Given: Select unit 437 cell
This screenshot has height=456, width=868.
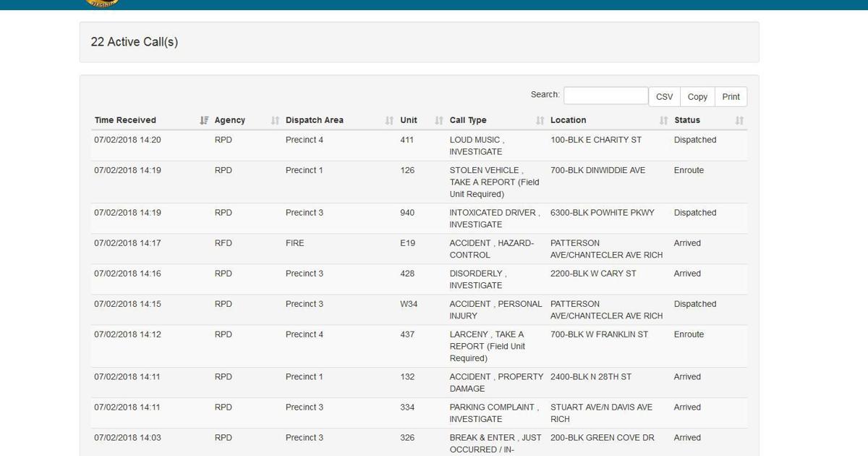Looking at the screenshot, I should [407, 334].
